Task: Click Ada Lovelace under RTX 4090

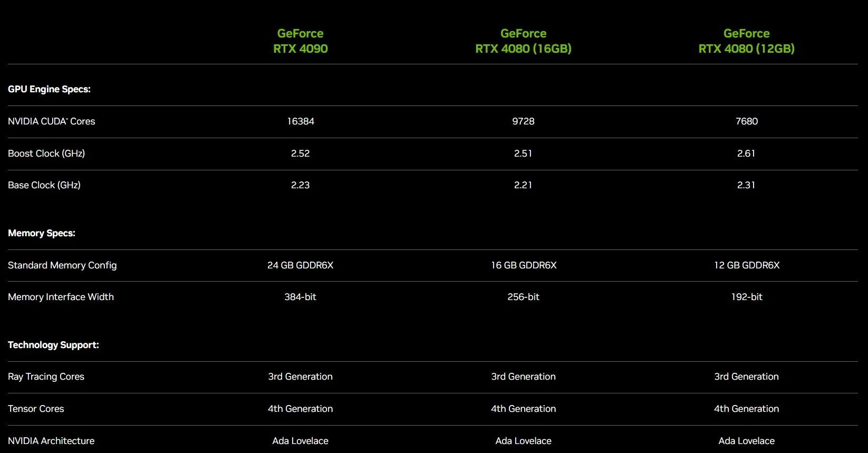Action: pos(301,441)
